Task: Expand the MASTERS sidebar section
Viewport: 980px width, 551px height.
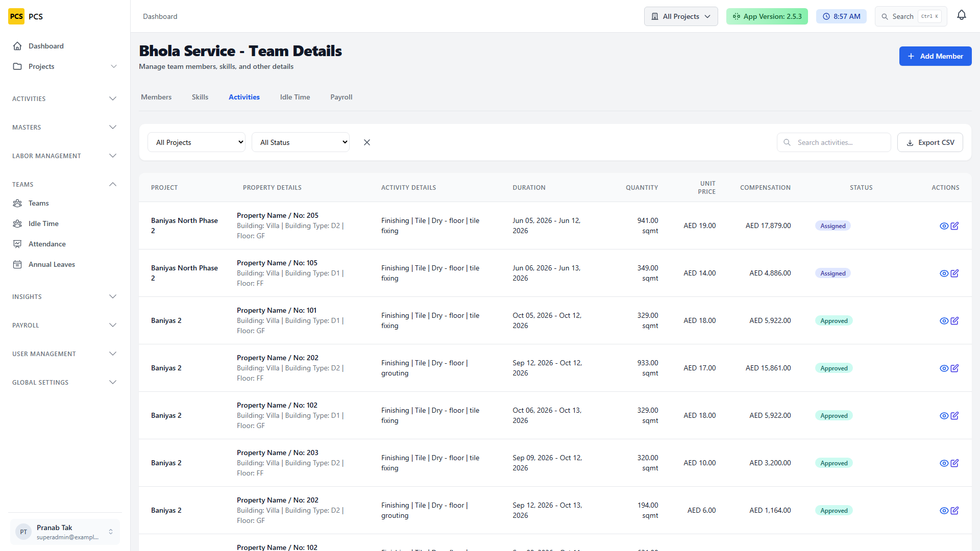Action: [65, 127]
